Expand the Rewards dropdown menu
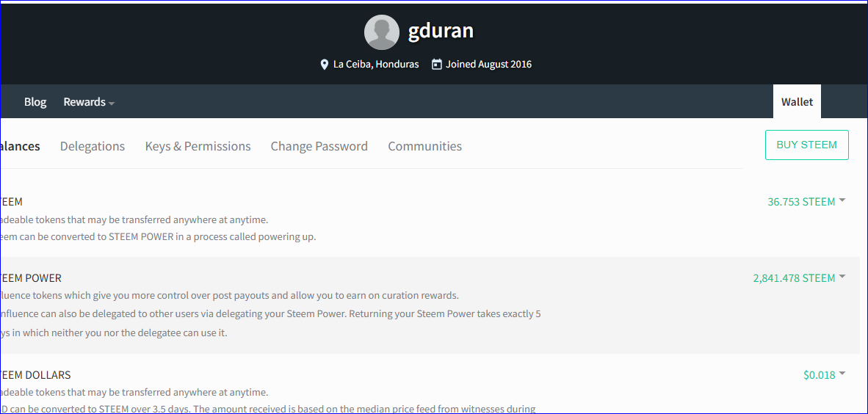The image size is (868, 414). click(89, 102)
